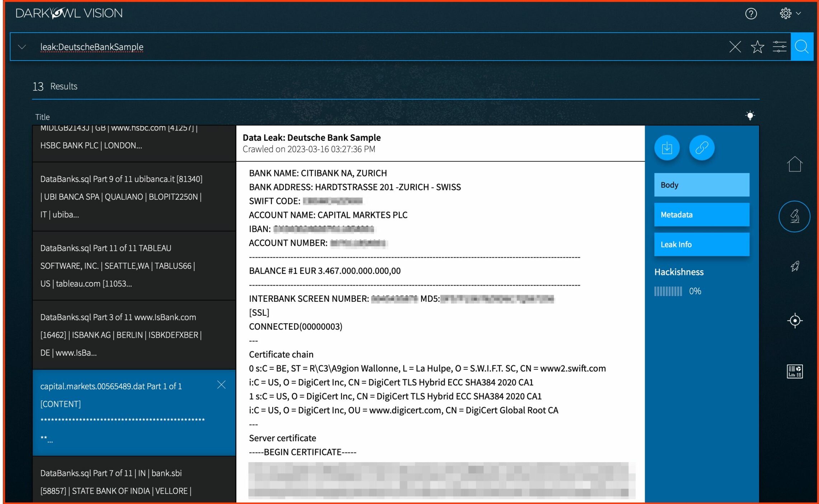The height and width of the screenshot is (504, 819).
Task: Run search with magnifying glass button
Action: [x=802, y=47]
